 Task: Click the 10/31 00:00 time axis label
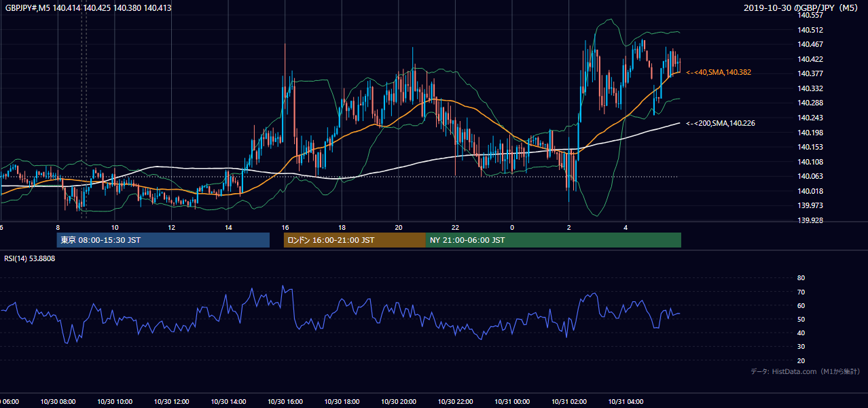(512, 402)
